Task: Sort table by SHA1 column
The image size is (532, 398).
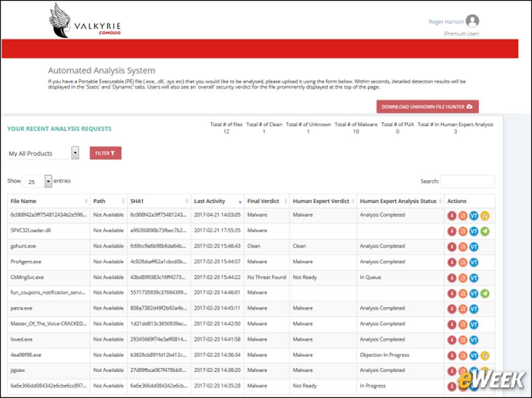Action: [x=159, y=201]
